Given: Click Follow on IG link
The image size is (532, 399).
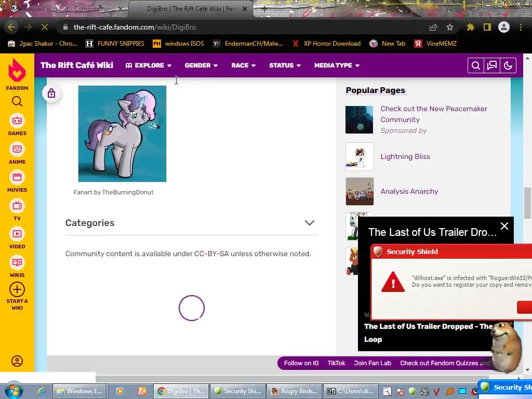Looking at the screenshot, I should pos(301,363).
